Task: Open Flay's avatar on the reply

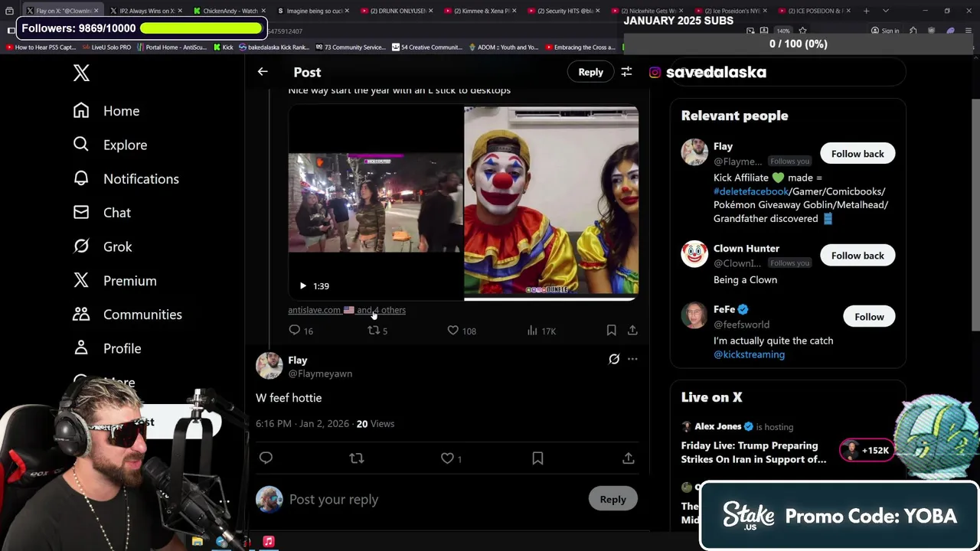Action: (x=269, y=366)
